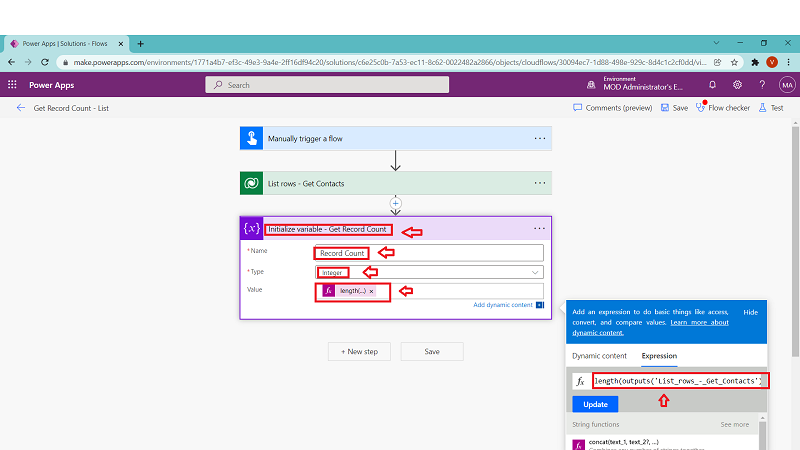The image size is (800, 450).
Task: Click the Manually trigger a flow icon
Action: tap(252, 138)
